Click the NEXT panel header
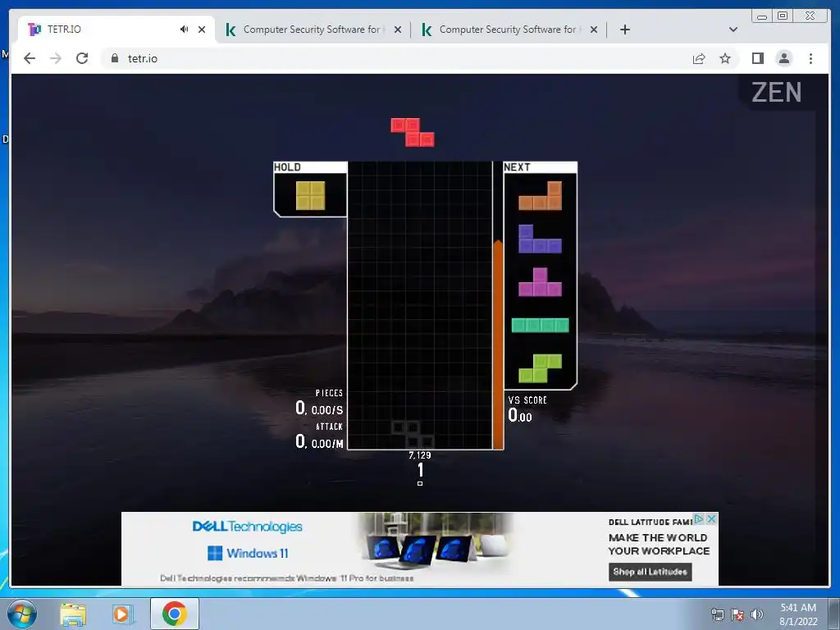Image resolution: width=840 pixels, height=630 pixels. pyautogui.click(x=540, y=167)
